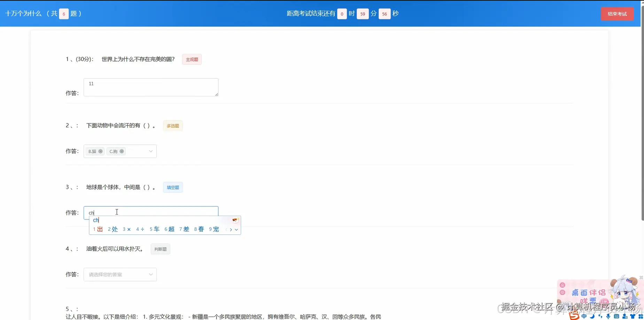Open the Sogou account icon with 18 badge

point(625,316)
